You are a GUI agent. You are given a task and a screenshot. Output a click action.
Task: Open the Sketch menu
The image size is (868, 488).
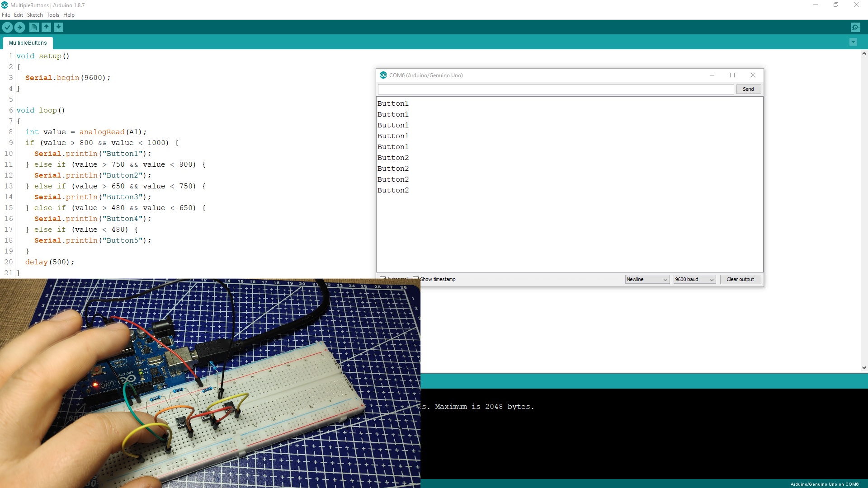(x=34, y=14)
